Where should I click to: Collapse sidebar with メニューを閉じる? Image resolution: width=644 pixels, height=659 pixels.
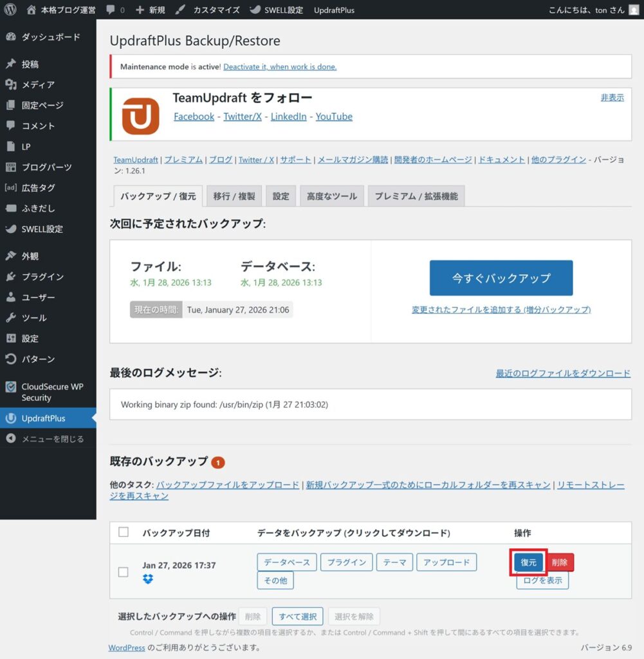pos(52,439)
